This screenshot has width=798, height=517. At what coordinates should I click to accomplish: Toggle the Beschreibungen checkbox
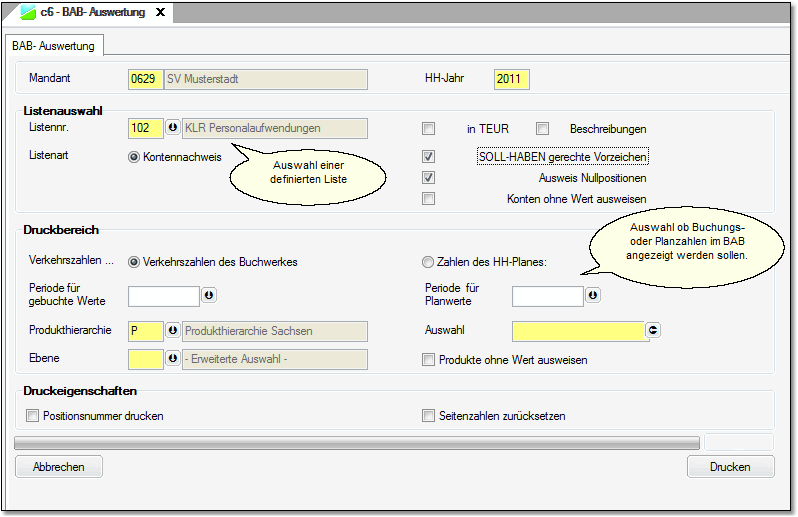(x=543, y=129)
